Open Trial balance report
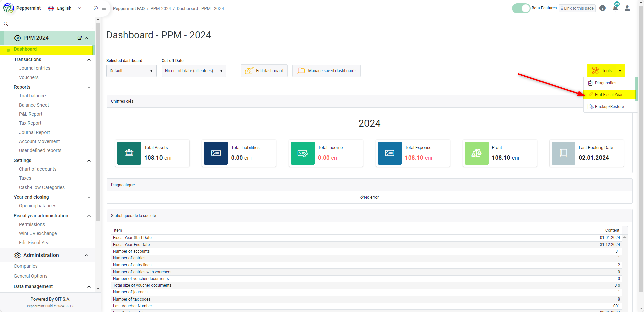Screen dimensions: 644x312 point(32,96)
